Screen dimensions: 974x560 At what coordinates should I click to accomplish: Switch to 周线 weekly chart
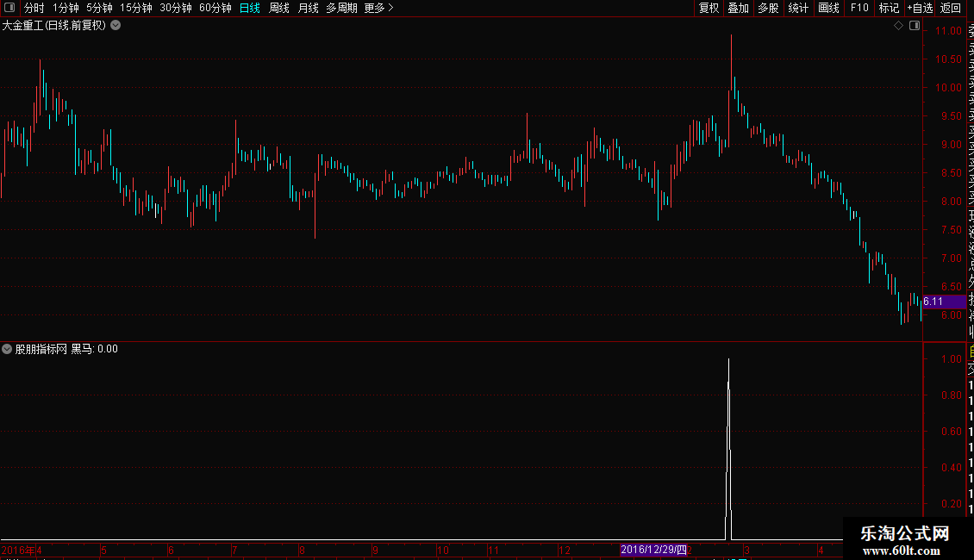[279, 8]
